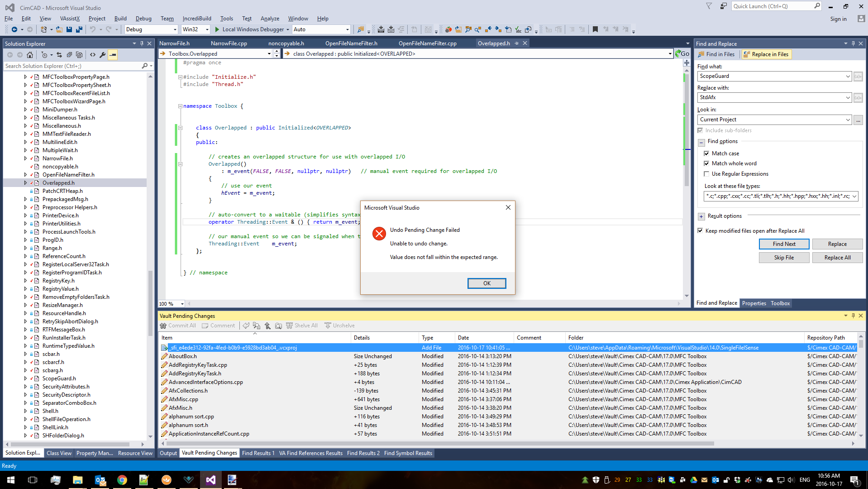Click the Open File toolbar icon

click(x=59, y=29)
